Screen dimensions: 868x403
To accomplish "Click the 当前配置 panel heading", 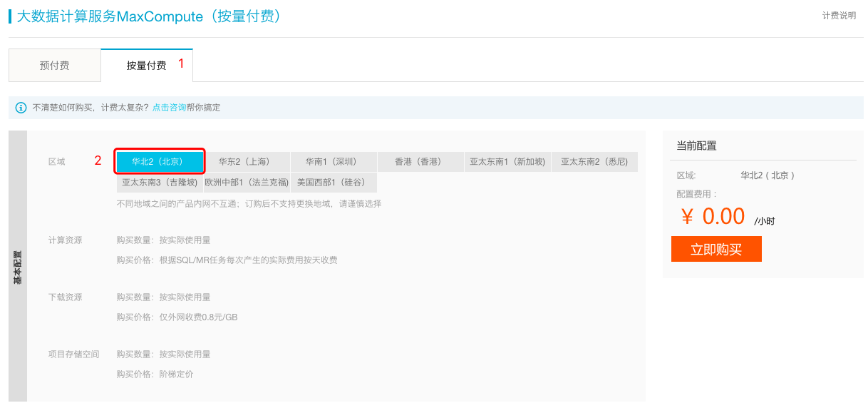I will pyautogui.click(x=696, y=146).
